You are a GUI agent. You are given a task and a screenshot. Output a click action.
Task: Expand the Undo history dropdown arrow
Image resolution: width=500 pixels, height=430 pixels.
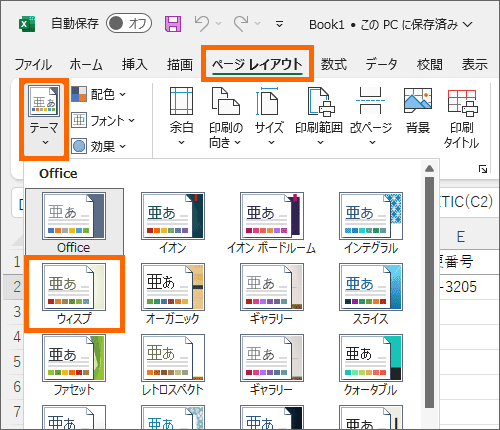pyautogui.click(x=218, y=24)
